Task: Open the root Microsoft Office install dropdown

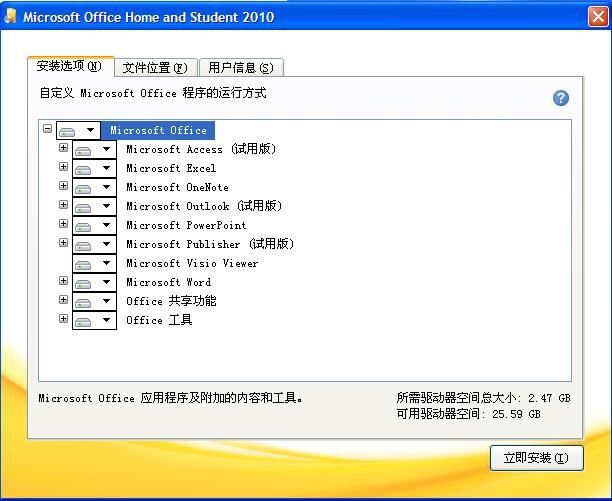Action: coord(91,131)
